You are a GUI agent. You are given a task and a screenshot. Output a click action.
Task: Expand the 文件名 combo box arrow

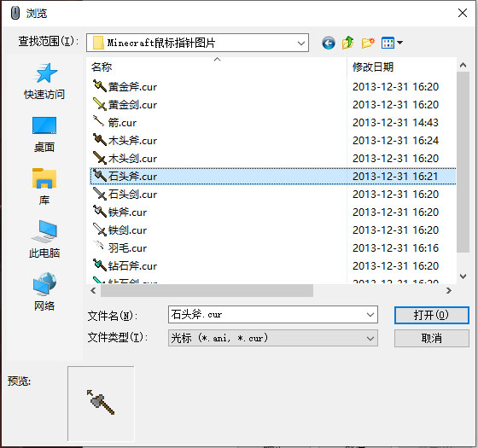pos(370,315)
